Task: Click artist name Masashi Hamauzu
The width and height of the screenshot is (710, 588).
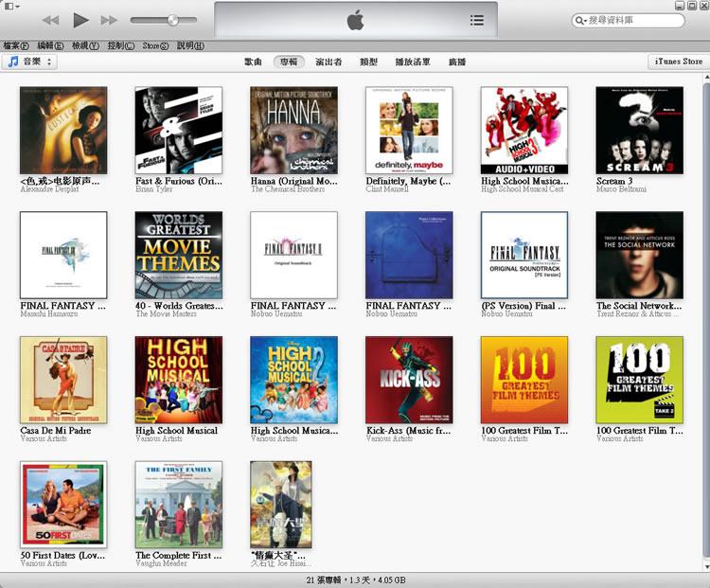Action: click(49, 313)
